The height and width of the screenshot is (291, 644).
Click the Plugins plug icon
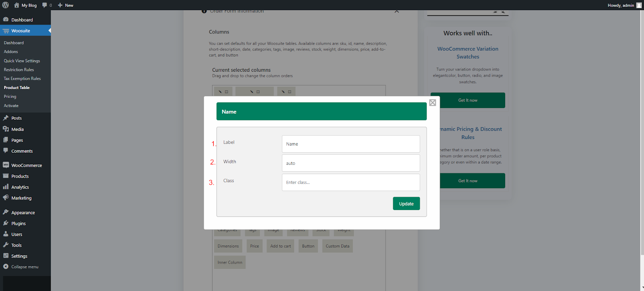[x=6, y=223]
